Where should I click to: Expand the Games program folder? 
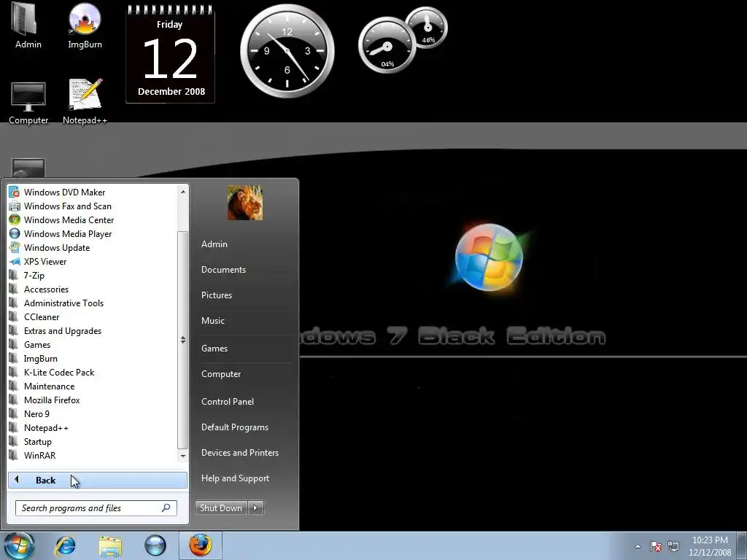(30, 344)
